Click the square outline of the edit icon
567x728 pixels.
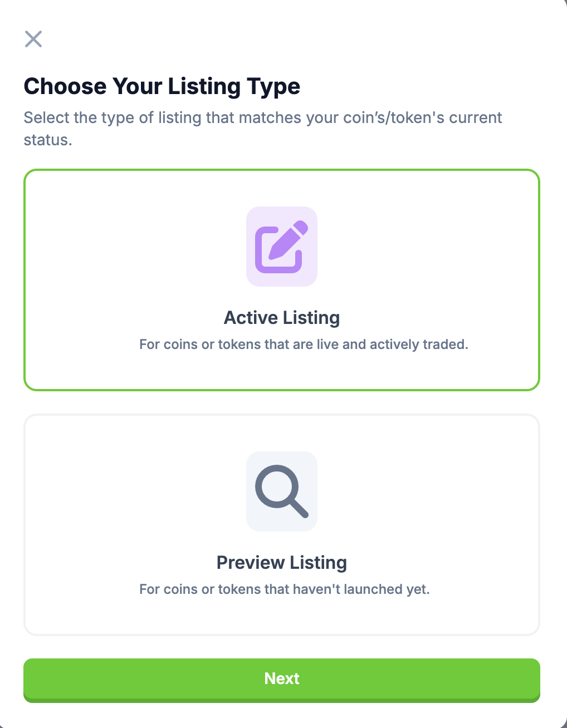(277, 250)
